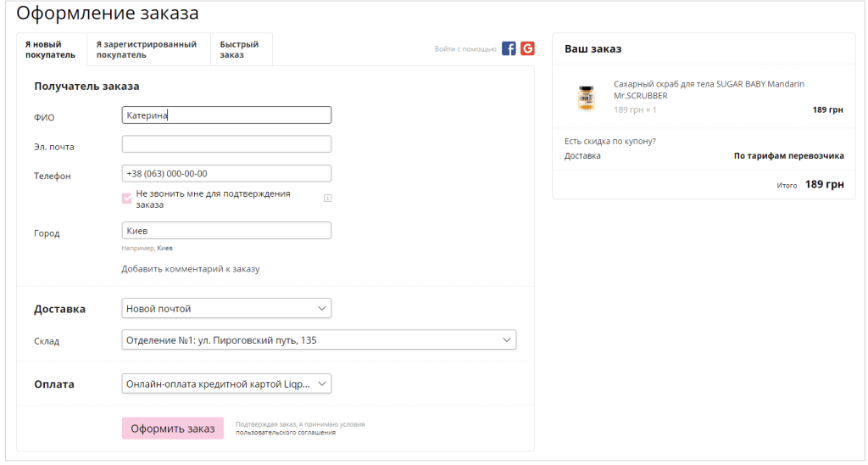The image size is (868, 465).
Task: Sign in with the Facebook icon
Action: click(509, 48)
